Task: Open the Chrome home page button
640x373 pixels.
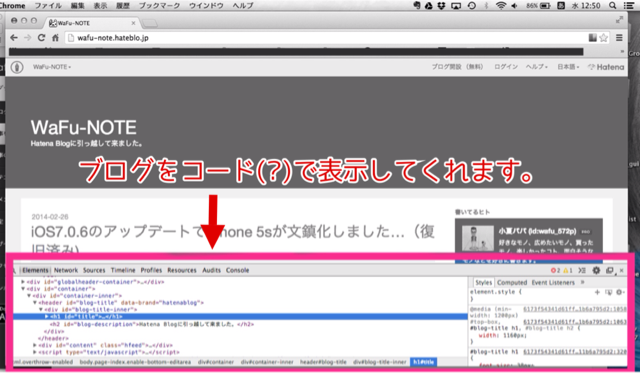Action: point(56,38)
